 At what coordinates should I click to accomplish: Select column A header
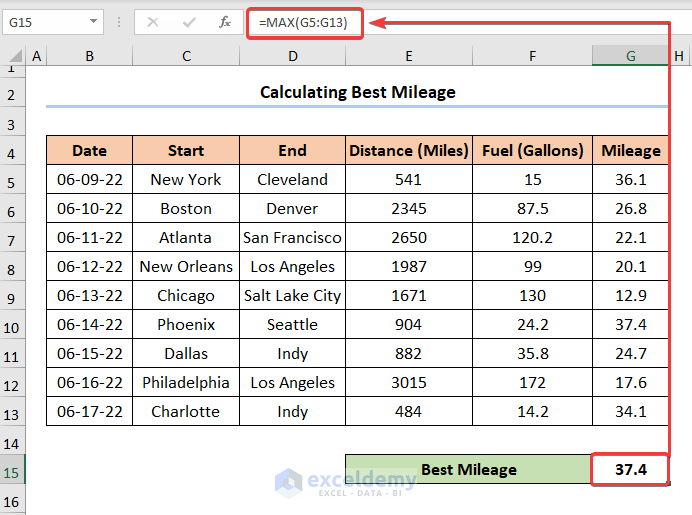pos(37,56)
